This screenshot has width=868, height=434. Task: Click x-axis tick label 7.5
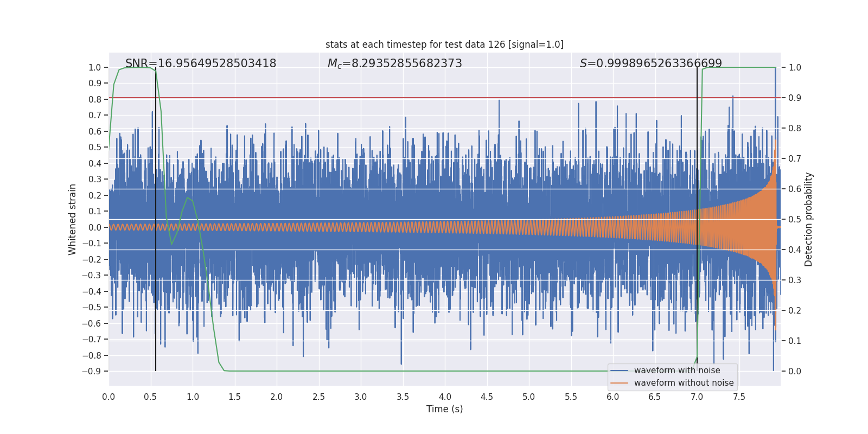[739, 397]
